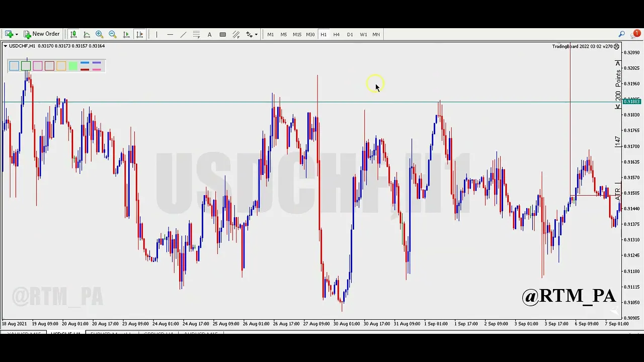The width and height of the screenshot is (644, 362).
Task: Pick the green outlined rectangle swatch
Action: [26, 66]
